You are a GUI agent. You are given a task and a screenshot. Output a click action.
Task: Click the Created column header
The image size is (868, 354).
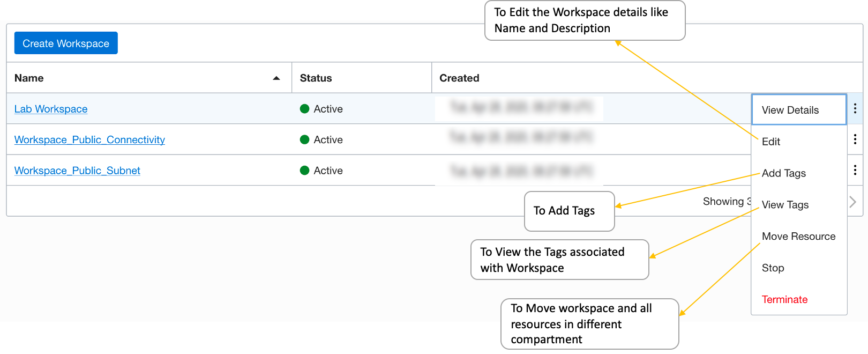[459, 78]
